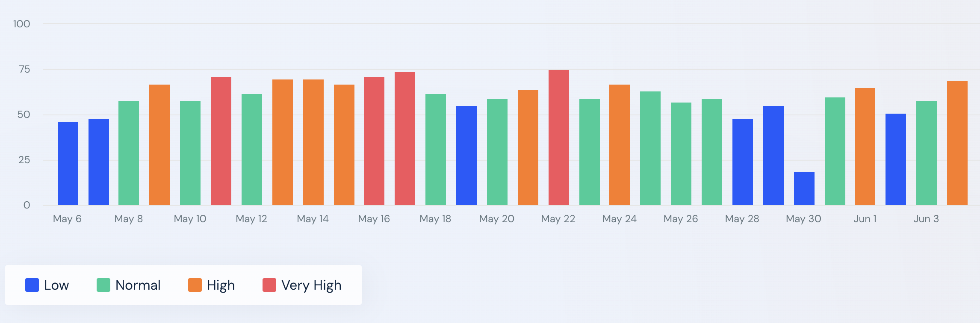Select the green bar for Jun 3
Viewport: 980px width, 323px height.
click(927, 153)
